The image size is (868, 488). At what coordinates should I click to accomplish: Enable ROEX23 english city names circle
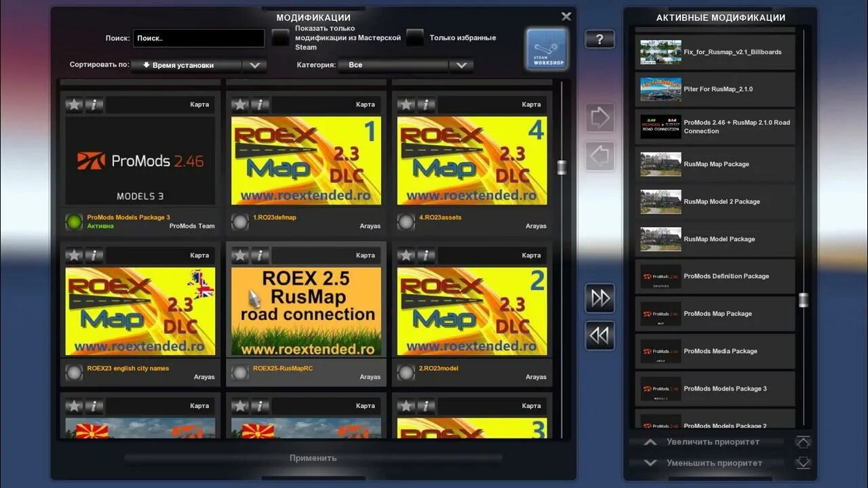pyautogui.click(x=74, y=372)
